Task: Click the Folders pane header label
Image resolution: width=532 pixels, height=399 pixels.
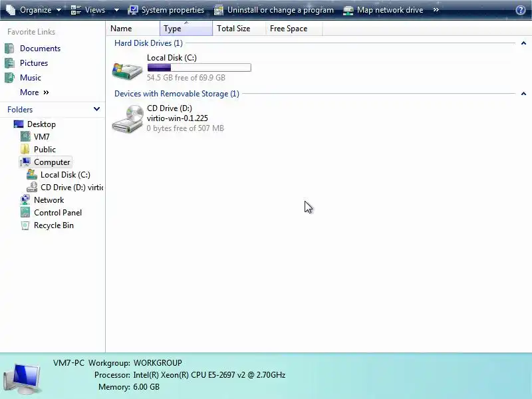Action: [20, 110]
